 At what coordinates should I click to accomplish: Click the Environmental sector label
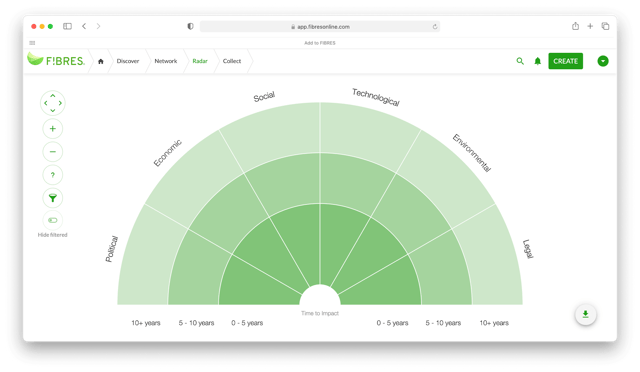pyautogui.click(x=472, y=153)
